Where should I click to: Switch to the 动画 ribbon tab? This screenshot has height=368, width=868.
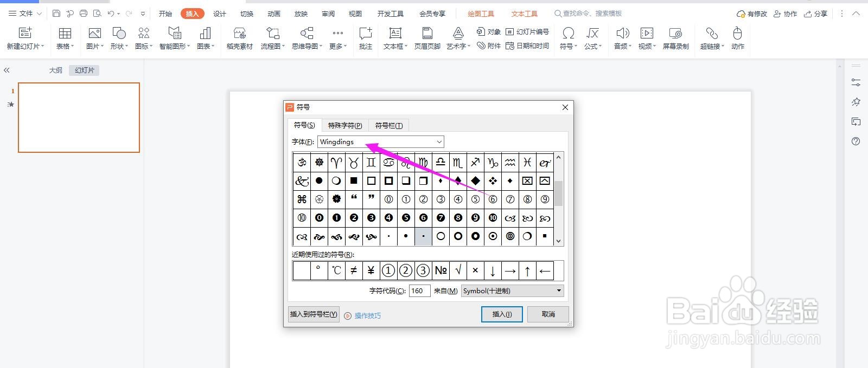[x=274, y=14]
